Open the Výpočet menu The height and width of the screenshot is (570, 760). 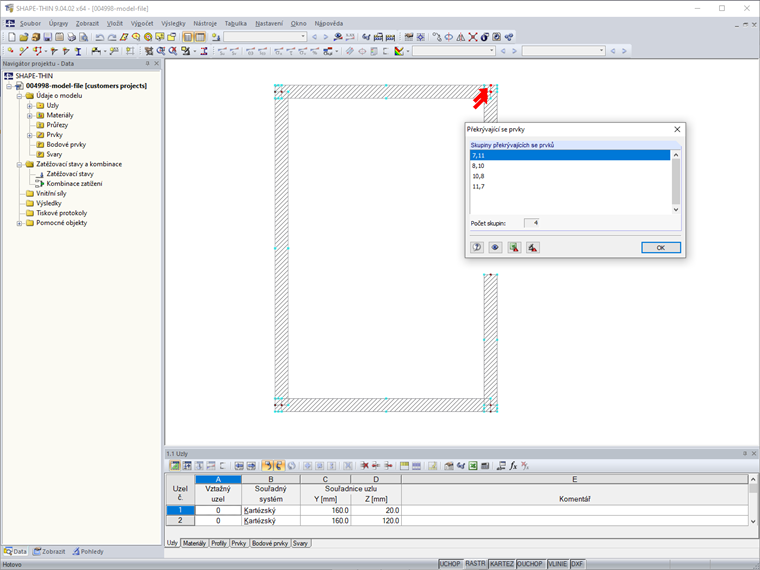tap(142, 23)
